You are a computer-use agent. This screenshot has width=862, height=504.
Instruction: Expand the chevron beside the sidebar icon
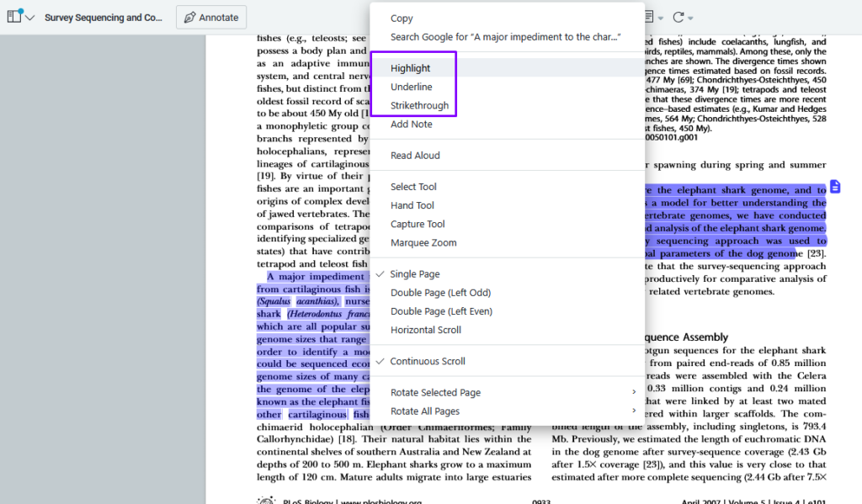coord(30,18)
